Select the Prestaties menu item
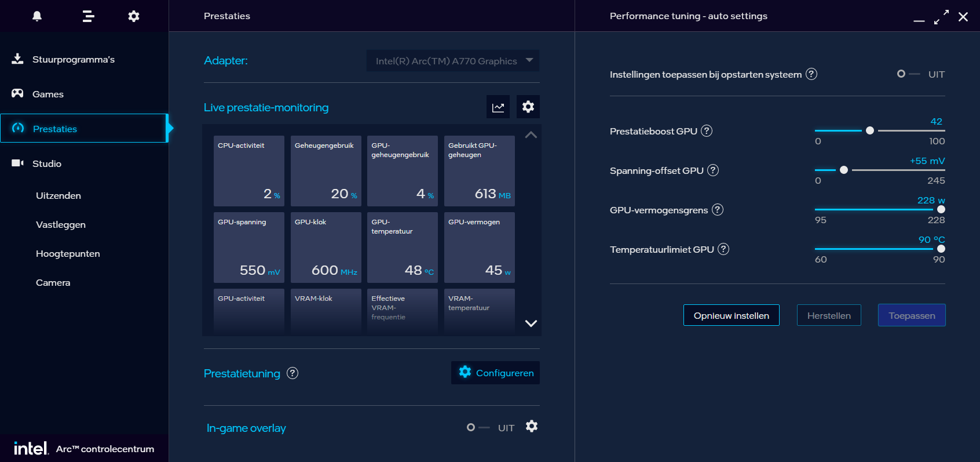Screen dimensions: 980x462 [84, 129]
